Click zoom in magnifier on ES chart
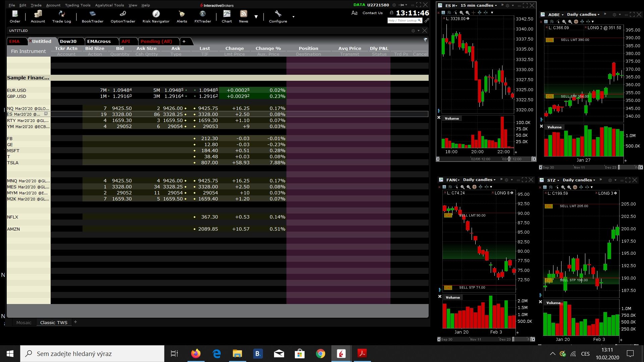The width and height of the screenshot is (644, 362). pyautogui.click(x=462, y=13)
